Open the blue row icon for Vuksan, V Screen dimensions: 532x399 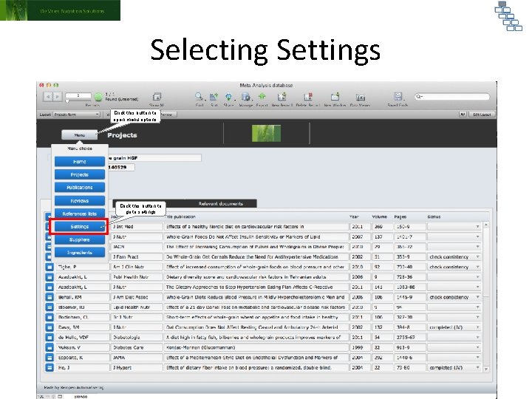[x=50, y=347]
